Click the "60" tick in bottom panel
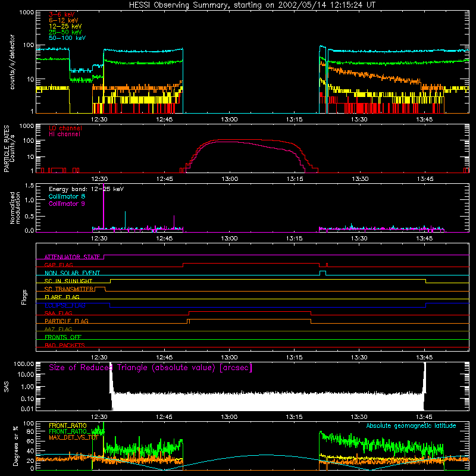This screenshot has height=476, width=476. coord(30,441)
